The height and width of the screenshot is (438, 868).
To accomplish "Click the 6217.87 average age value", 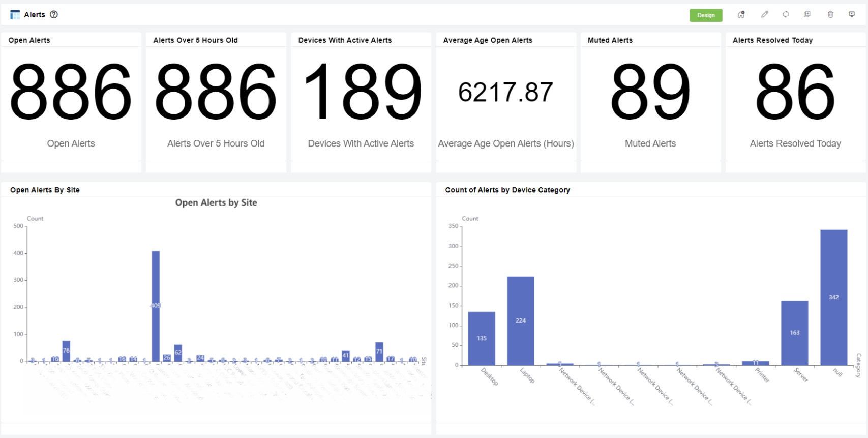I will [505, 93].
